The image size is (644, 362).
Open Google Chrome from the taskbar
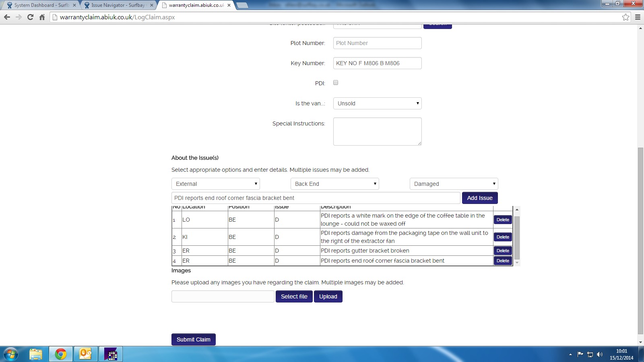click(x=61, y=354)
